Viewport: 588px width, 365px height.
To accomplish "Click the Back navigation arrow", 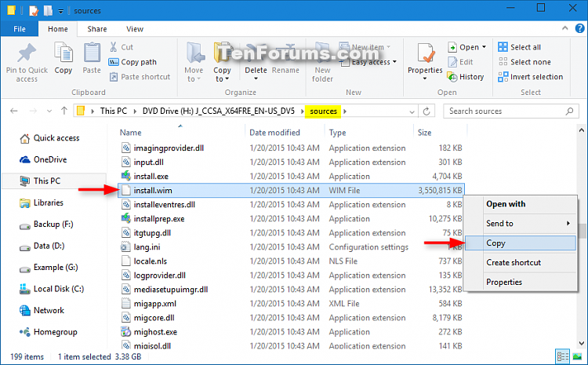I will tap(14, 111).
